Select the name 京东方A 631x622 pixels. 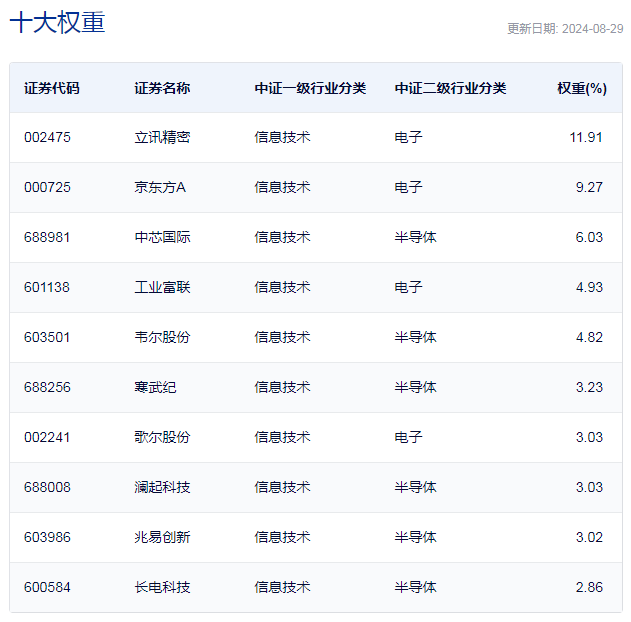(x=160, y=187)
